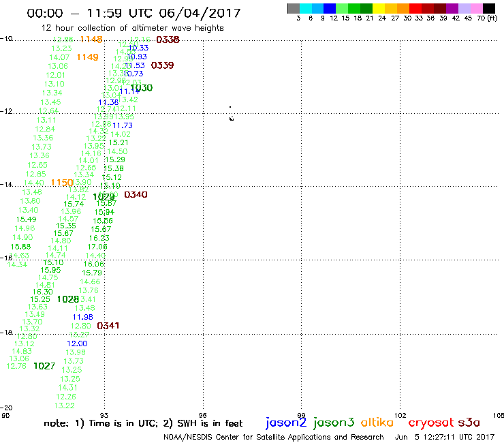Click the 'jason2' satellite legend label
This screenshot has height=443, width=504.
coord(286,423)
